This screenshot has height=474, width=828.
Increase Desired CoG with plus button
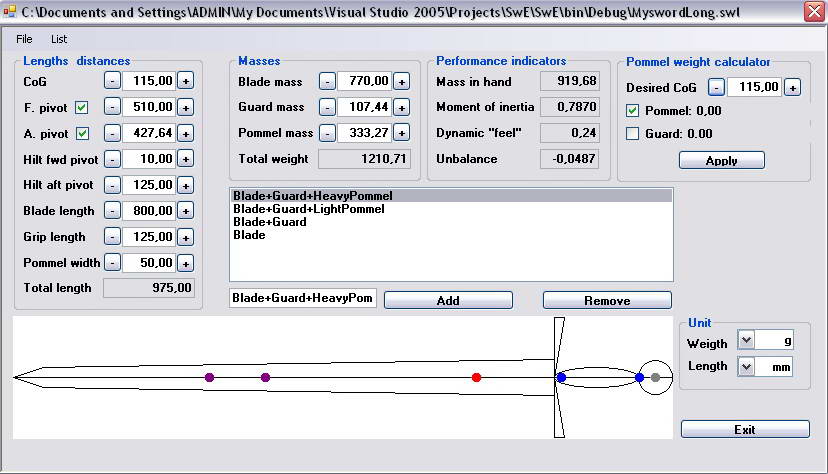click(792, 88)
